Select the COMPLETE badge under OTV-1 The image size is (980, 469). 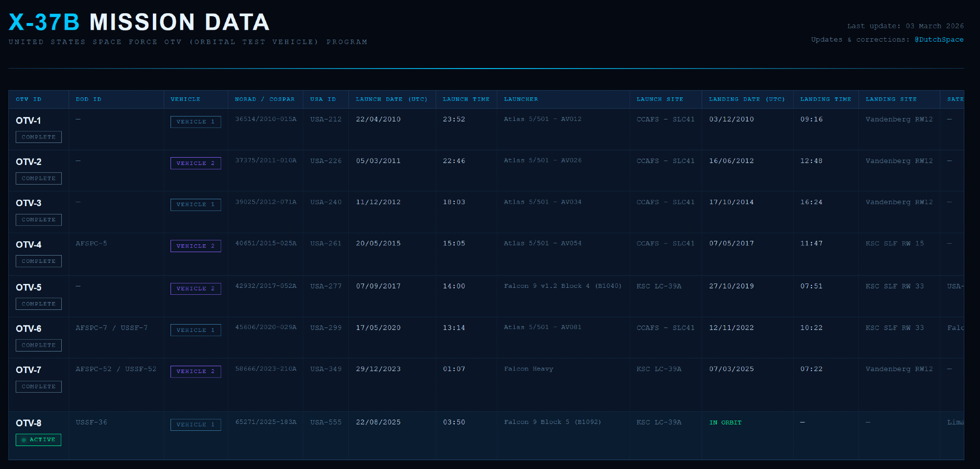[x=39, y=137]
